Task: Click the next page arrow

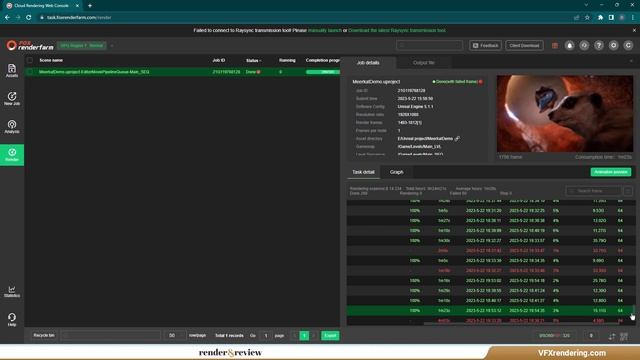Action: point(314,336)
